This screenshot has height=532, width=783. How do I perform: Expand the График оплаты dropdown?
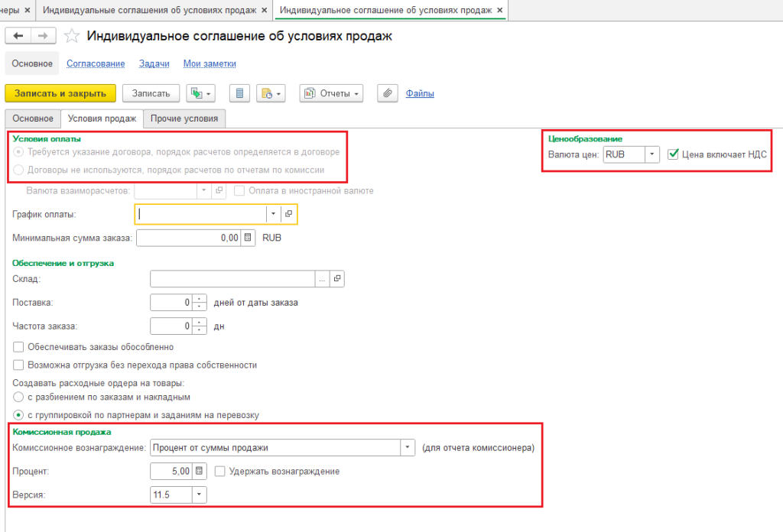point(273,214)
